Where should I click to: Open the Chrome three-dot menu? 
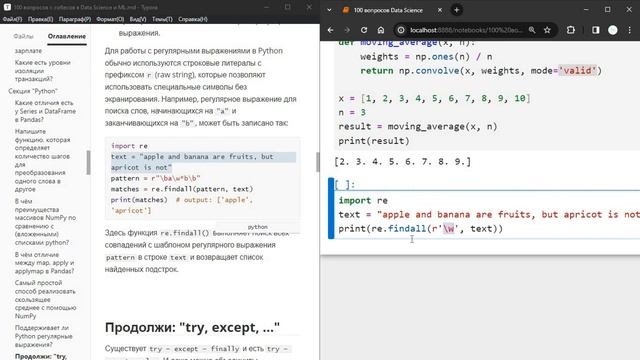[629, 30]
